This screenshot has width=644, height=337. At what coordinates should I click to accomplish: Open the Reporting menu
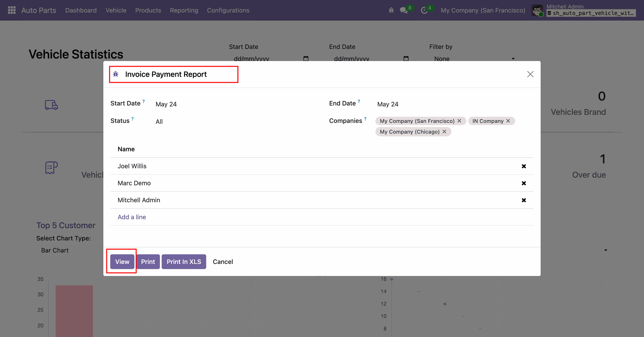184,10
